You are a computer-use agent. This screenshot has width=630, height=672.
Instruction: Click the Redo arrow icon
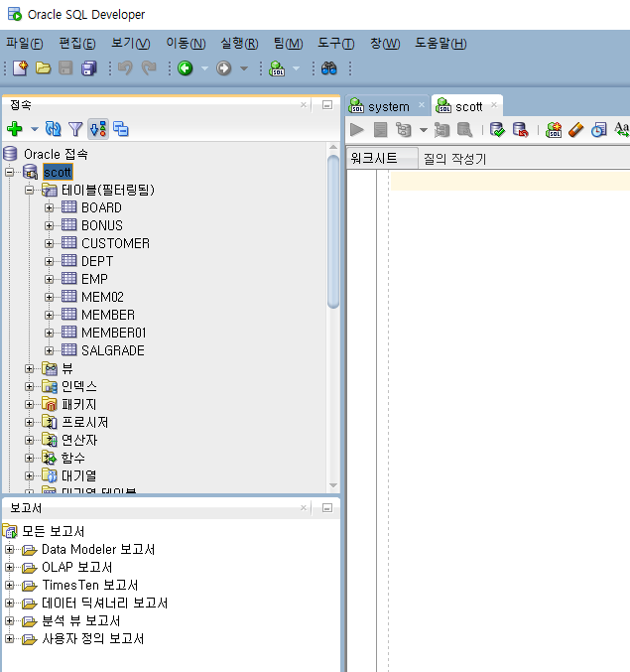point(149,68)
